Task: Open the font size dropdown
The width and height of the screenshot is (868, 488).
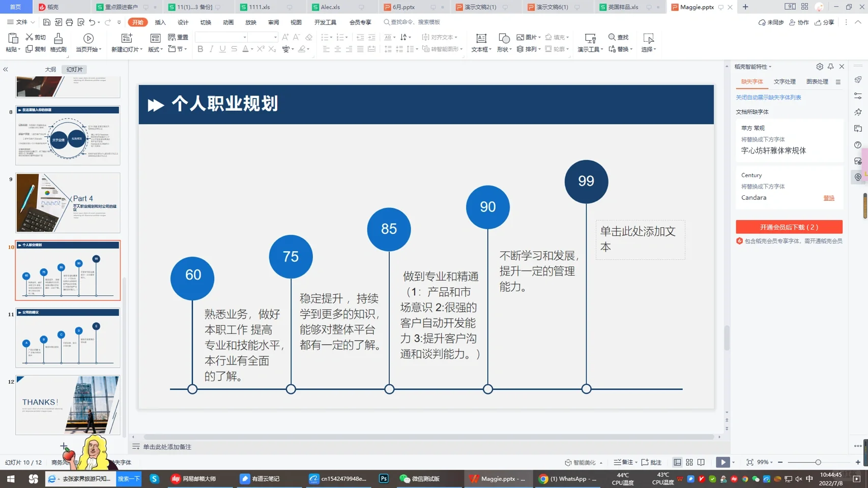Action: coord(275,37)
